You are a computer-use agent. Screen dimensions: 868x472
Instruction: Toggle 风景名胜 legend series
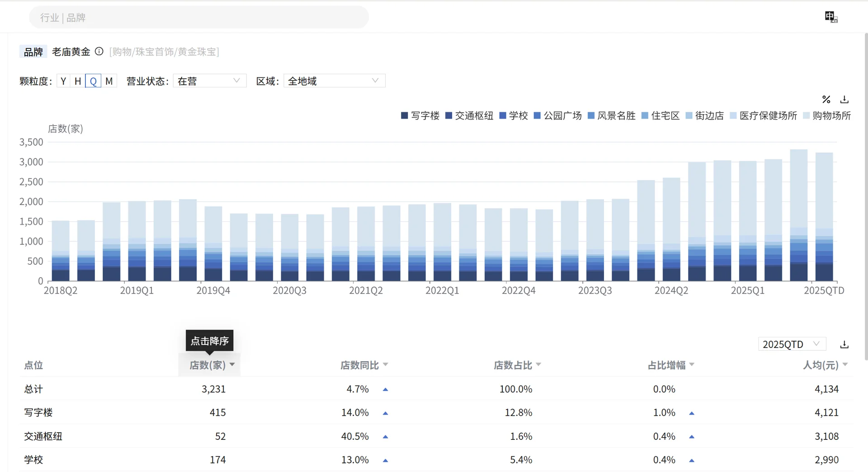612,115
